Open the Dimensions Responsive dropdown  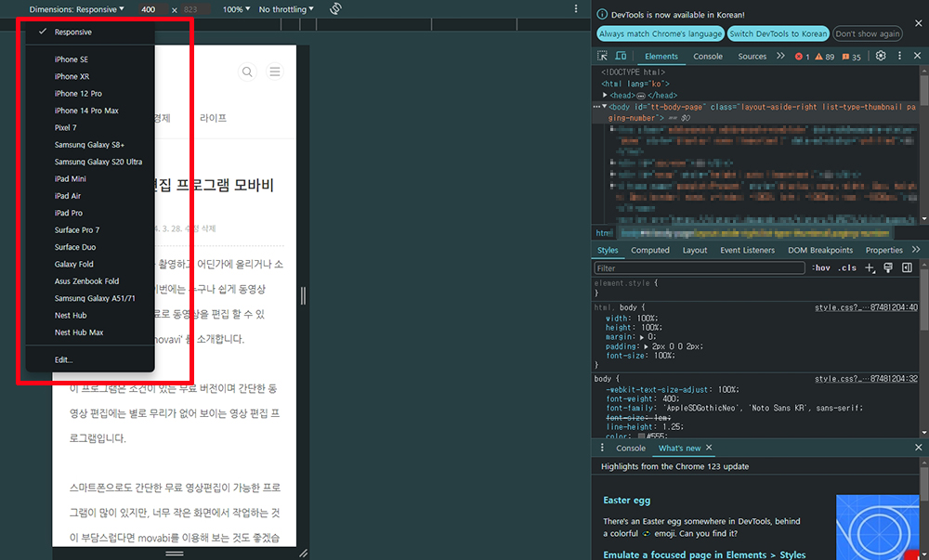tap(76, 9)
